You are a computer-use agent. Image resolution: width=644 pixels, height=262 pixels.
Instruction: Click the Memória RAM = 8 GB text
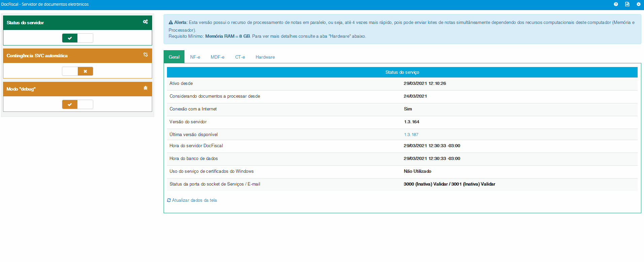(x=228, y=36)
